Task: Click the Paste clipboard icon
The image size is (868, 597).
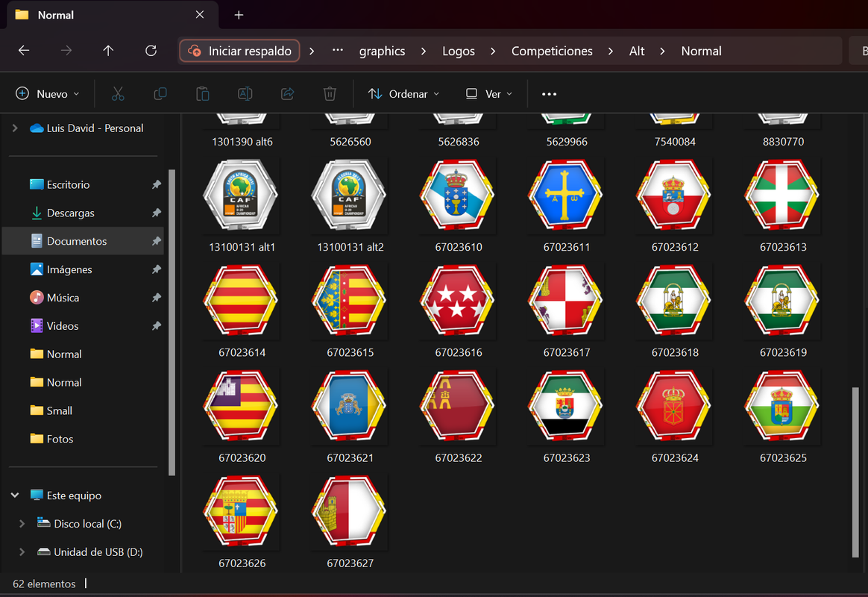Action: [x=203, y=94]
